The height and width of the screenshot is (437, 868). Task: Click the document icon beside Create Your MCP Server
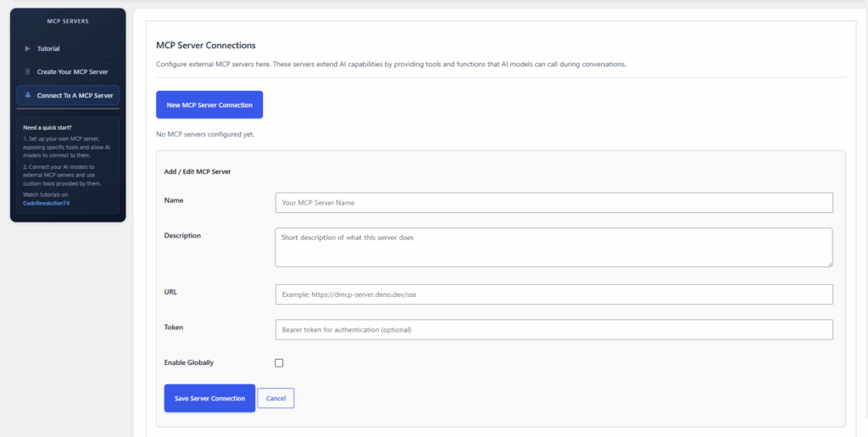click(x=28, y=72)
